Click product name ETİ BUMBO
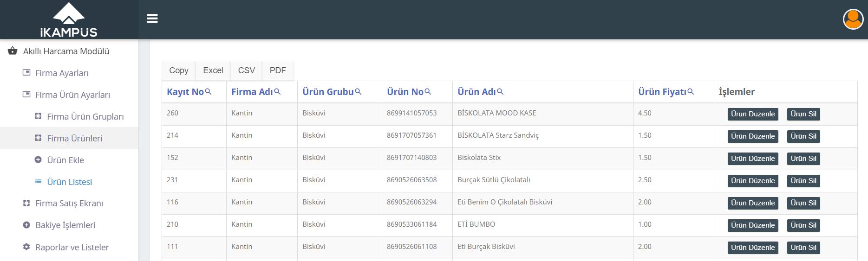 click(x=476, y=224)
